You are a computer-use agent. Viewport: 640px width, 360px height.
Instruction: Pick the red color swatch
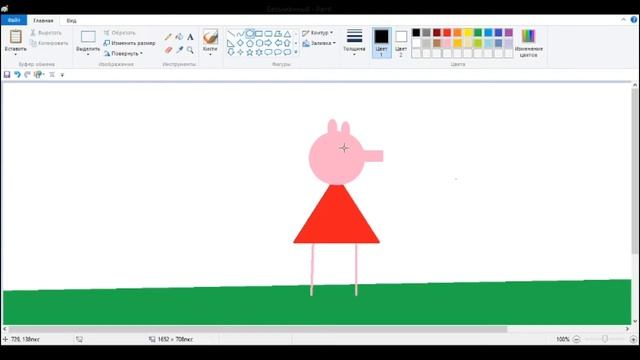click(447, 33)
